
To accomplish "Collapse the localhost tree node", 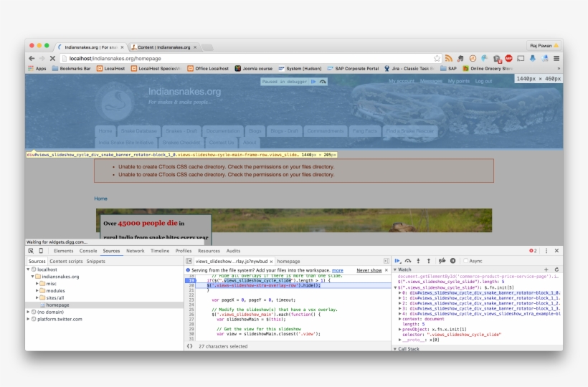I will point(28,269).
